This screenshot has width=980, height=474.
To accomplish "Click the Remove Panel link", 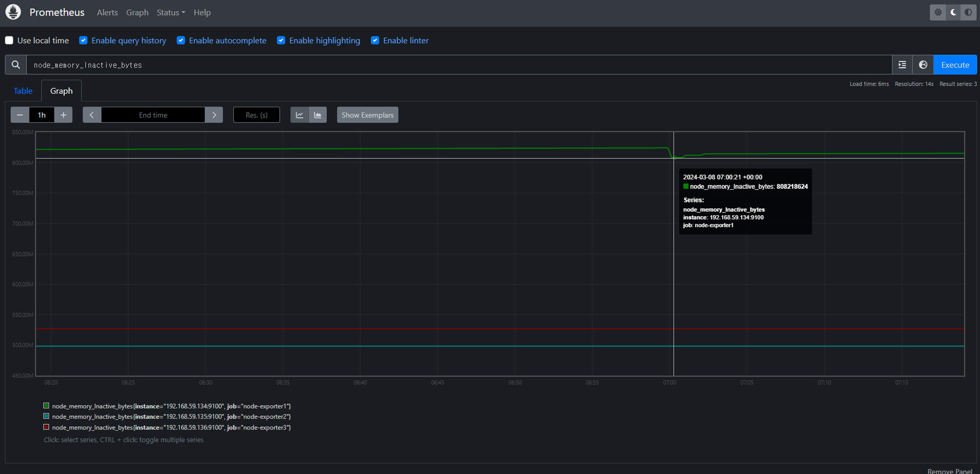I will click(x=950, y=471).
